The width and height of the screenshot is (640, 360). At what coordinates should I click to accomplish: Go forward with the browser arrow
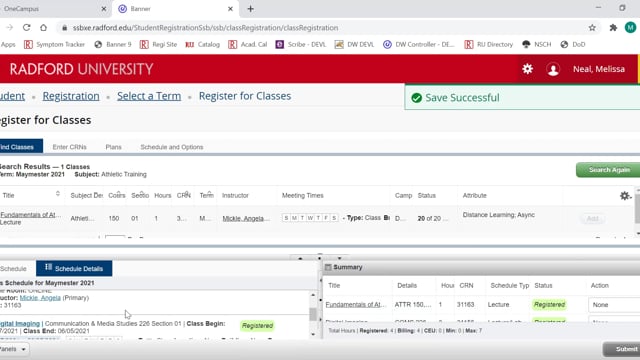pos(9,28)
